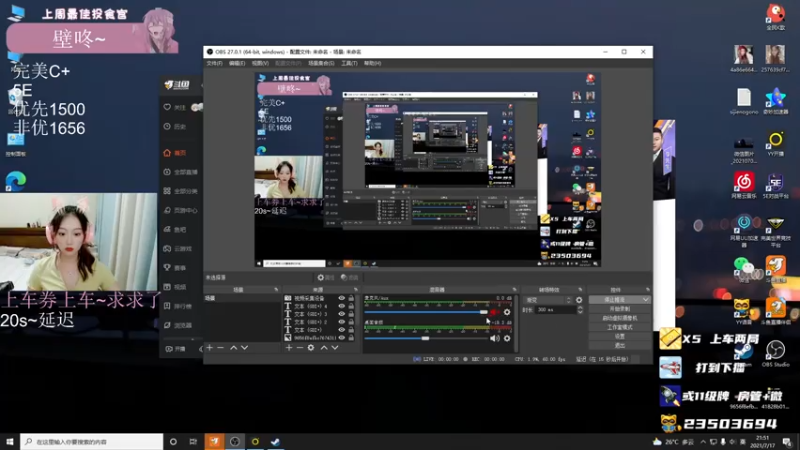
Task: Click transition duration 300 ms field
Action: (555, 310)
